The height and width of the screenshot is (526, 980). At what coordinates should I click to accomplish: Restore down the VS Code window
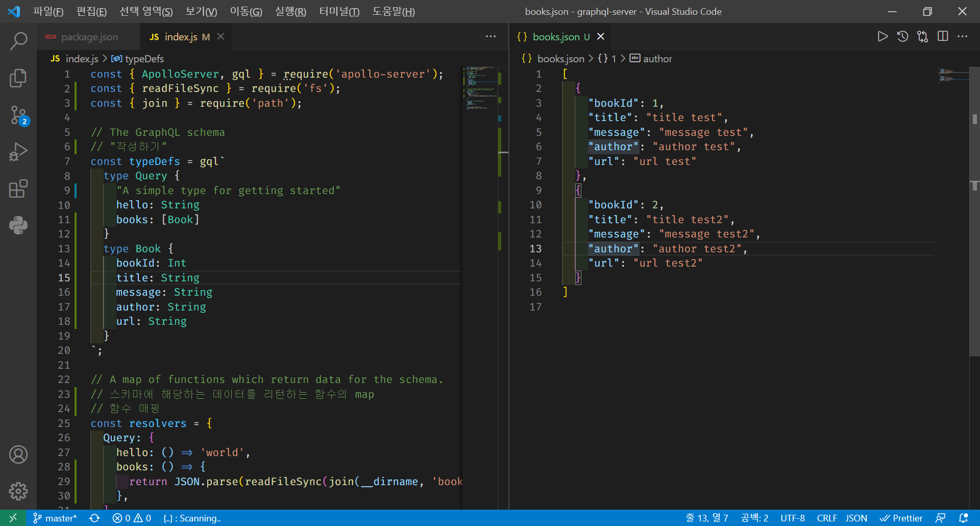pos(927,11)
